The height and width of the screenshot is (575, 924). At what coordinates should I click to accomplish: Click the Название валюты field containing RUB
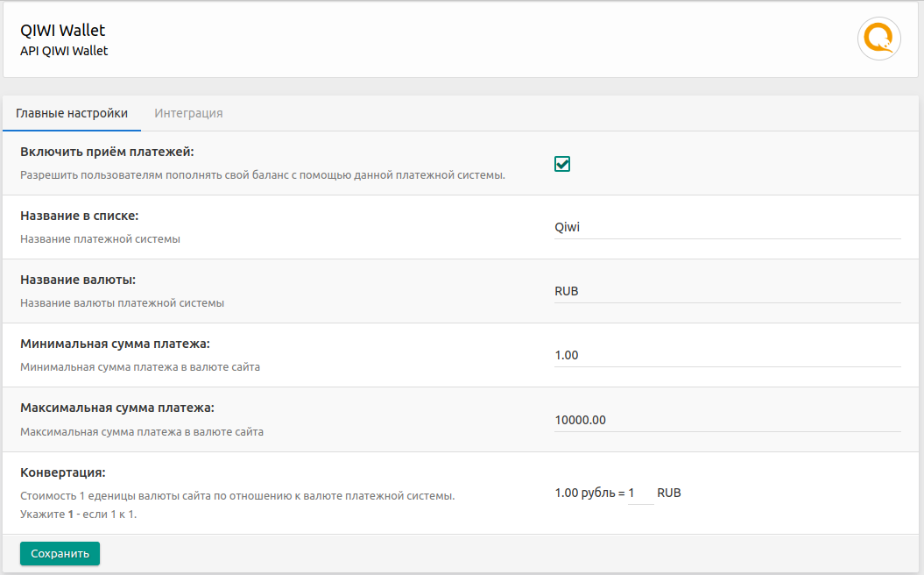727,291
